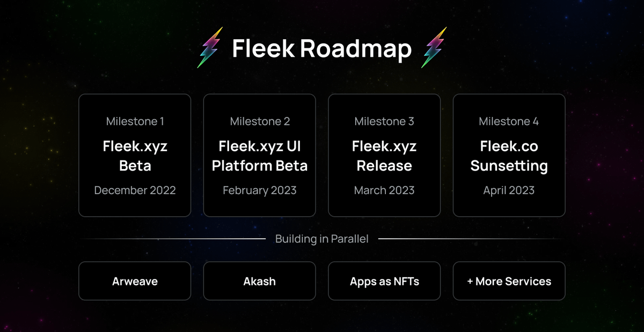
Task: Open the Fleek.xyz Beta heading
Action: click(135, 156)
